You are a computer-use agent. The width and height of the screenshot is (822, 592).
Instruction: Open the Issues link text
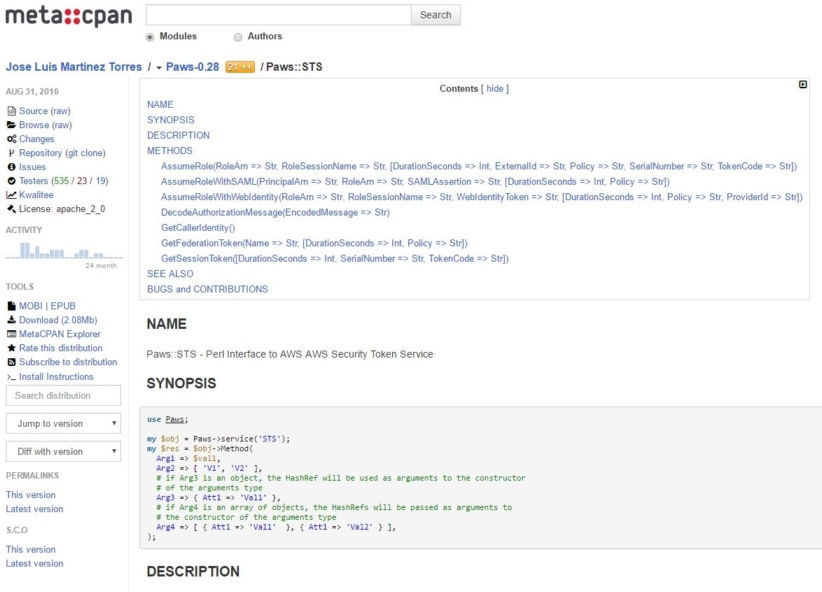click(x=33, y=167)
